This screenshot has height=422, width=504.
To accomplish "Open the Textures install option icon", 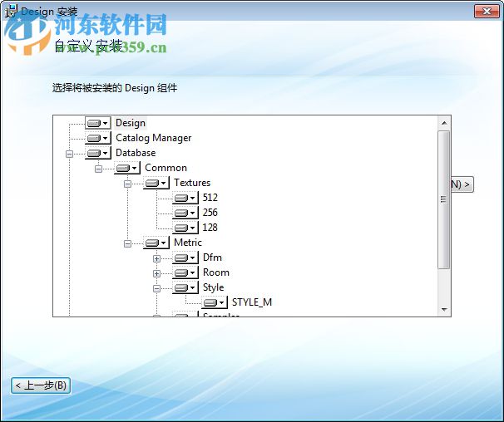I will pos(156,183).
